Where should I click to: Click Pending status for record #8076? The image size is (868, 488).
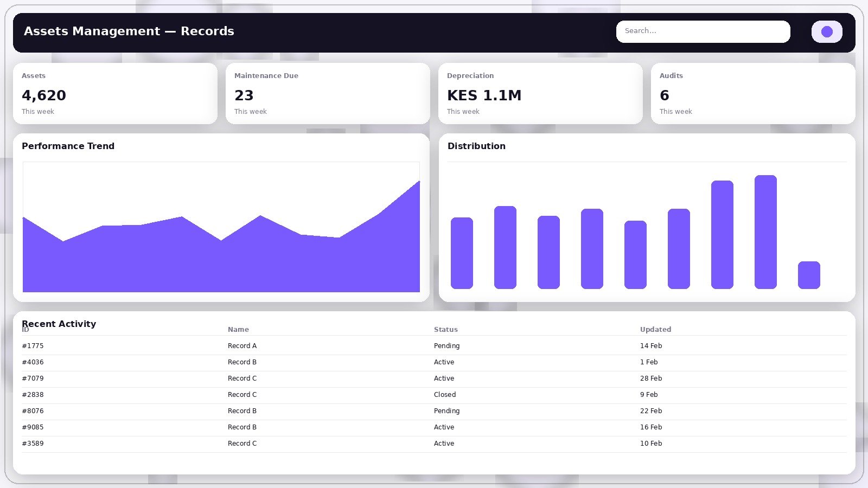click(446, 411)
